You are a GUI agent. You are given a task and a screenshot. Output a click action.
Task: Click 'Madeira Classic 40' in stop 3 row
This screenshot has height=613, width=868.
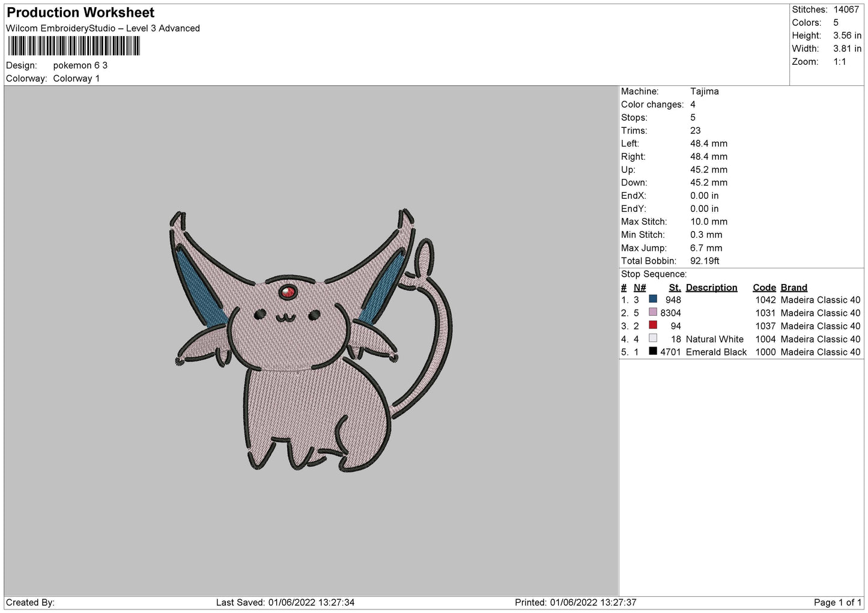coord(821,326)
